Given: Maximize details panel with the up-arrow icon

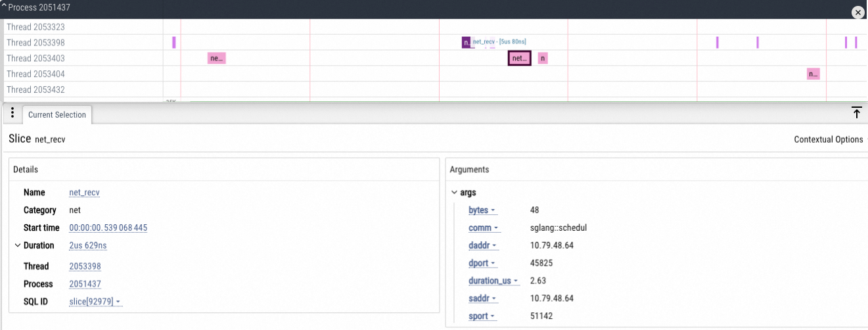Looking at the screenshot, I should point(856,112).
